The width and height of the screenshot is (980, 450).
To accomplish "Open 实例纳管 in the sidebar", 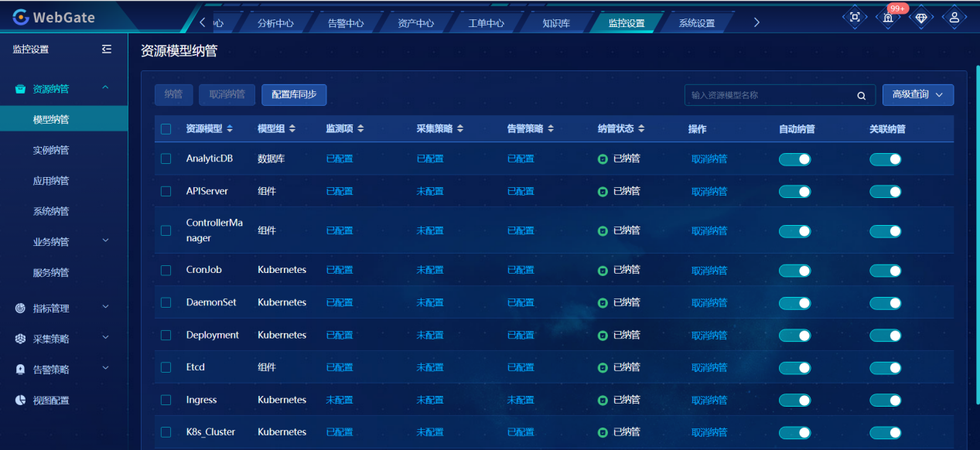I will [x=51, y=150].
